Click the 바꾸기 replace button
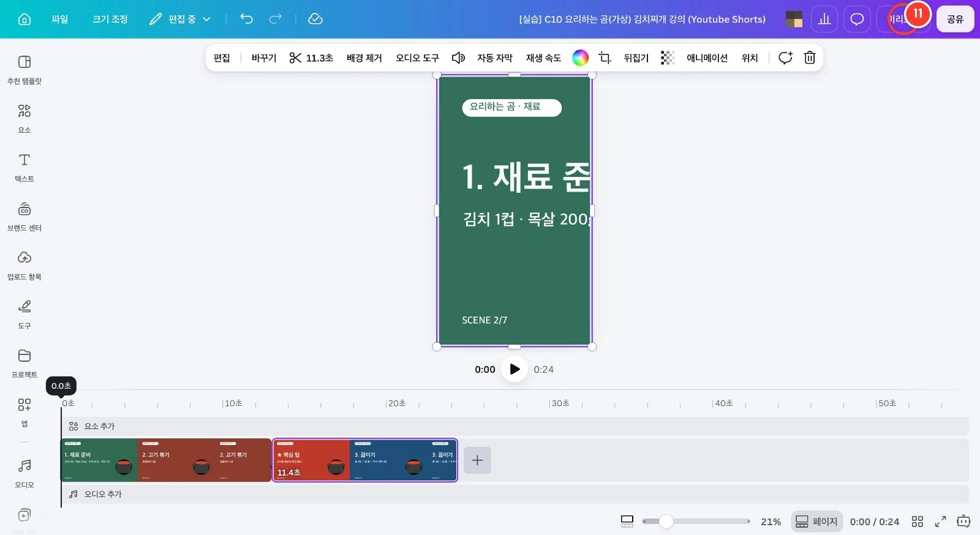The width and height of the screenshot is (980, 535). tap(264, 58)
